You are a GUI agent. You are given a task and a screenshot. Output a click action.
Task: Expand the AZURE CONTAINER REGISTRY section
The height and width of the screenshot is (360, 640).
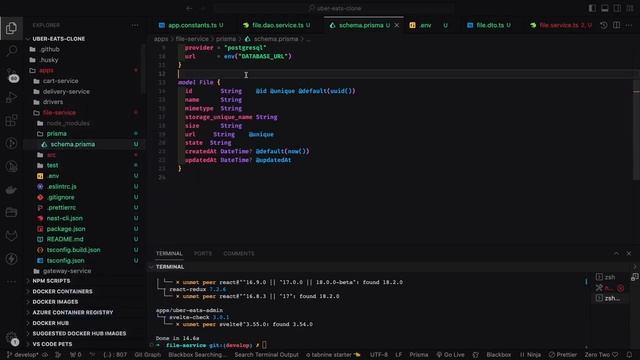click(73, 313)
